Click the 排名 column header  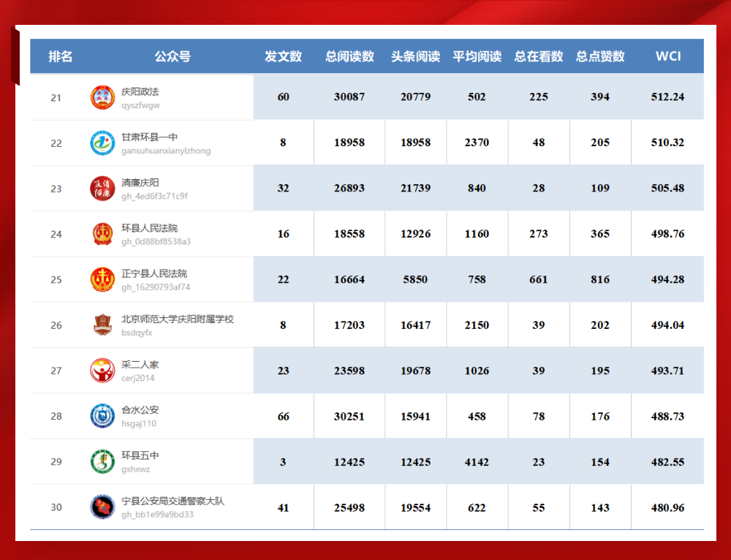[x=61, y=56]
